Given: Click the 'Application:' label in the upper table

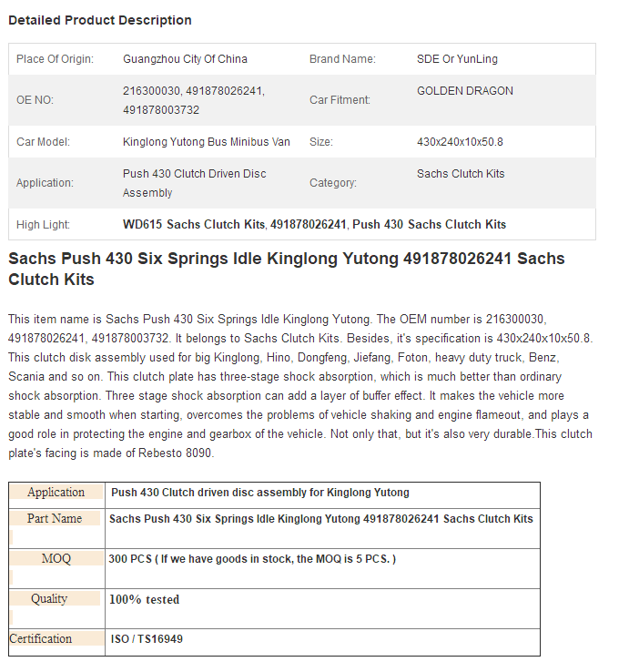Looking at the screenshot, I should tap(45, 183).
